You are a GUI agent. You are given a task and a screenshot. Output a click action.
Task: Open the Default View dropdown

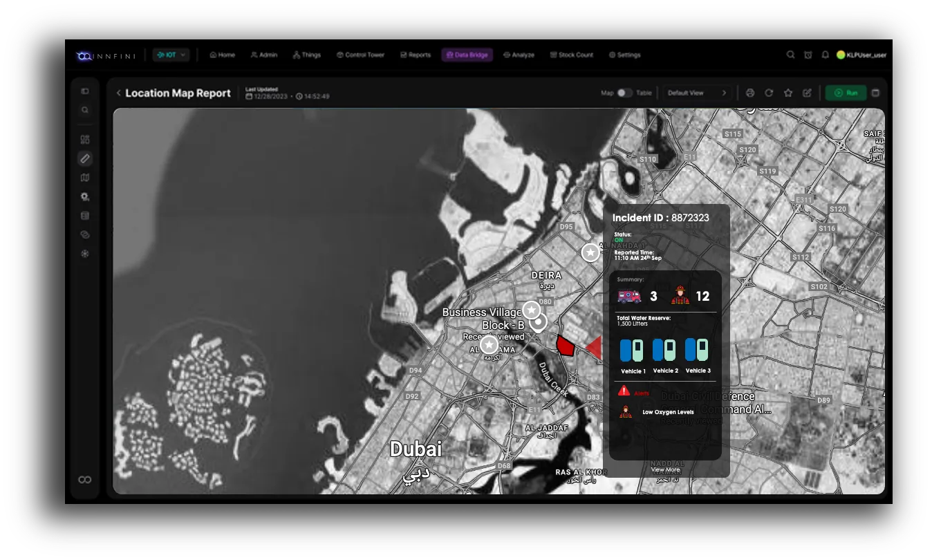697,93
